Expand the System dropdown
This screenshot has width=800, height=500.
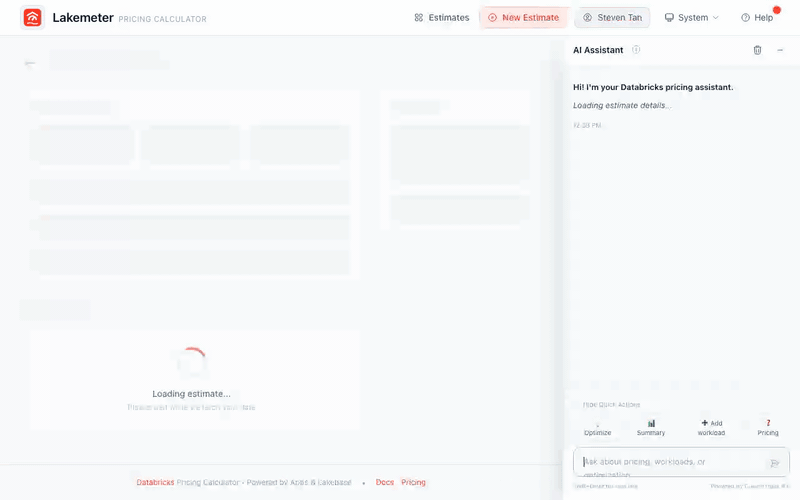click(x=691, y=17)
